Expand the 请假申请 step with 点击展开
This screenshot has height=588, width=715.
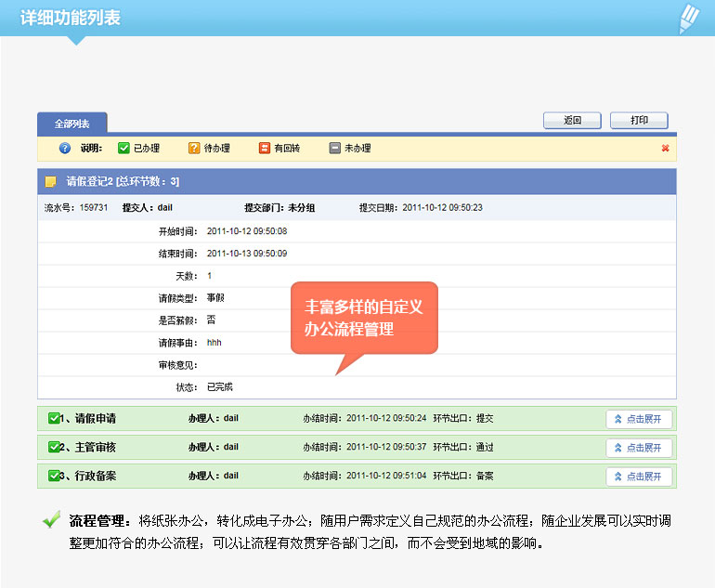tap(639, 419)
